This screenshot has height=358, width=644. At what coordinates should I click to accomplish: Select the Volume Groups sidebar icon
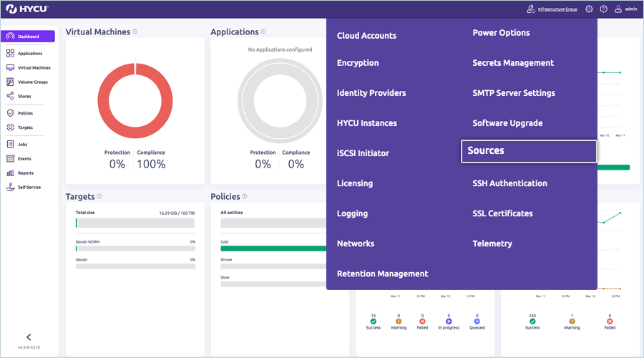(10, 82)
